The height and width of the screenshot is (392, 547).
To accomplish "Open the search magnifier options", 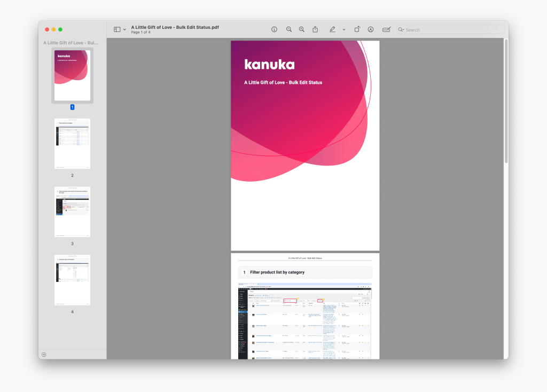I will tap(401, 30).
